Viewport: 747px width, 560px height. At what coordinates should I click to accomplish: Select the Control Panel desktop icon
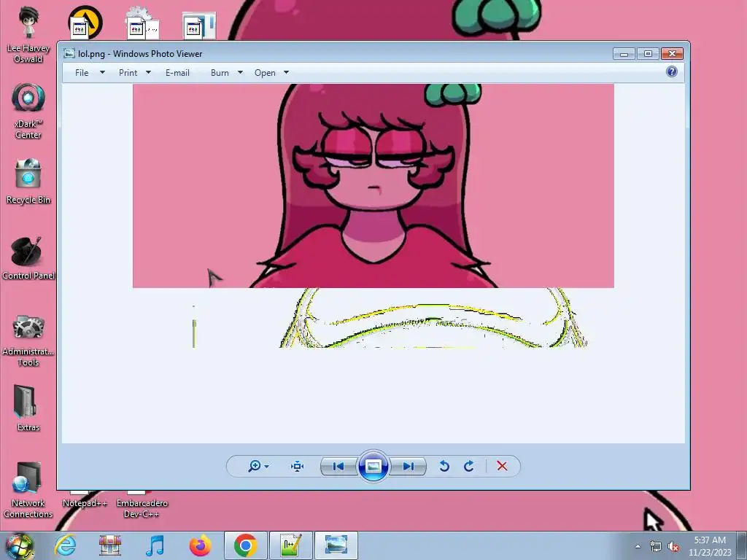(28, 257)
